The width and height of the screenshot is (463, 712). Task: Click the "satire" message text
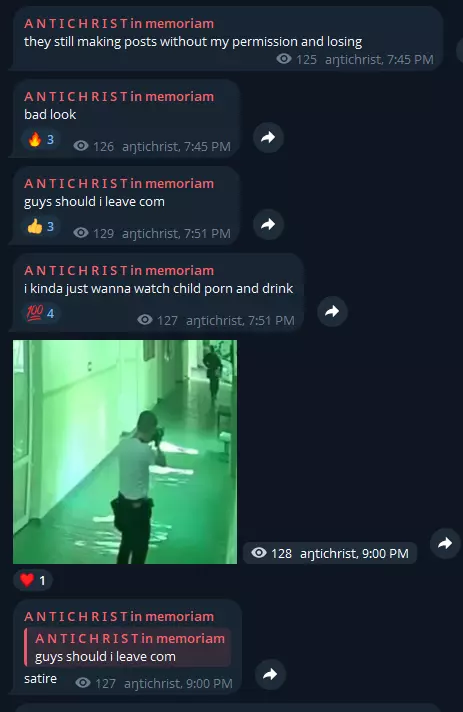click(40, 679)
